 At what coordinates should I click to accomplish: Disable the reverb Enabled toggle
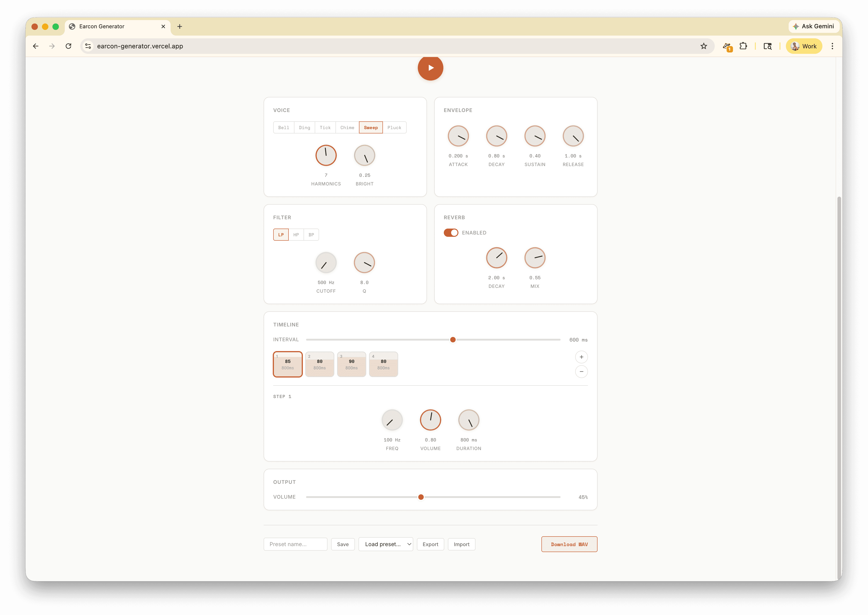pyautogui.click(x=451, y=232)
